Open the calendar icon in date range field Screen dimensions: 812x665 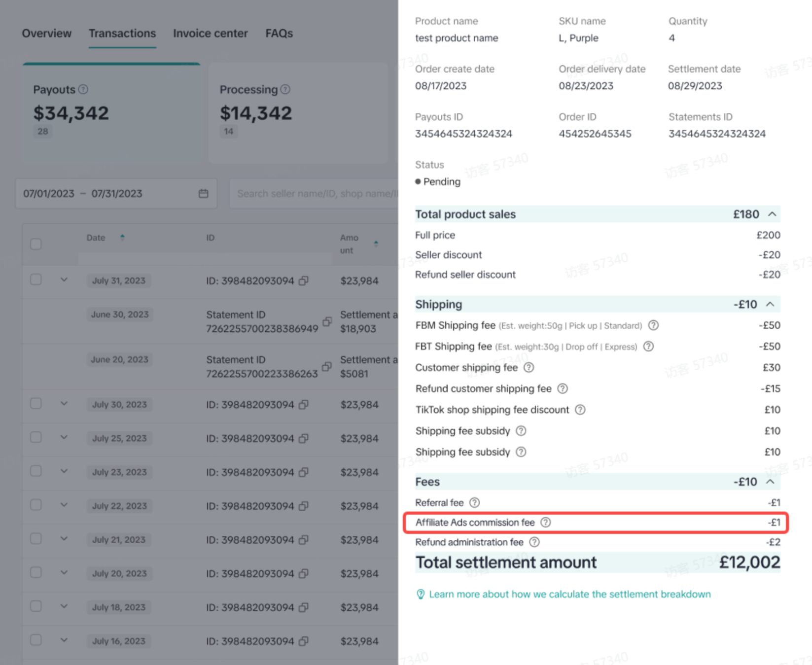click(x=203, y=193)
